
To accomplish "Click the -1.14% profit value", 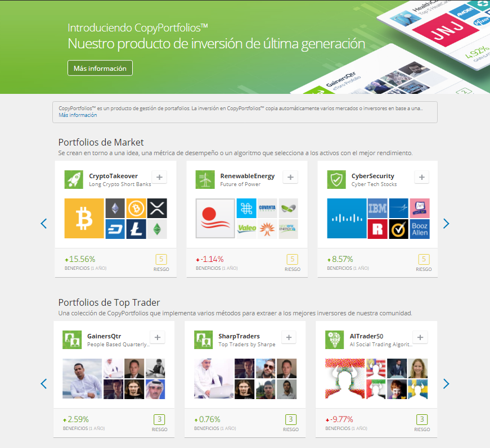I will pyautogui.click(x=212, y=259).
